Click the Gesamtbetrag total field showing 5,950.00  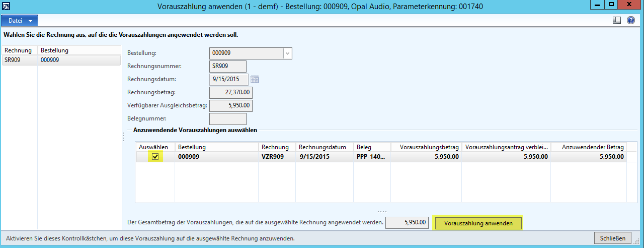407,223
